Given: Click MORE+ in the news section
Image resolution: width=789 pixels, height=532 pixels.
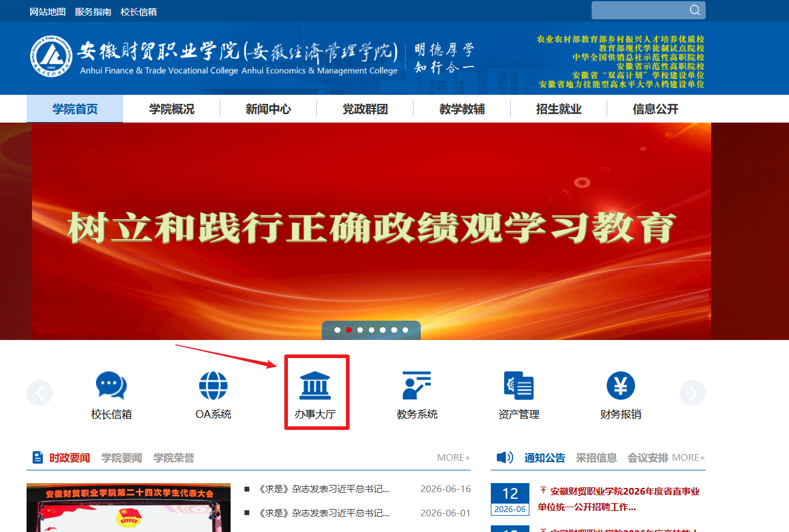Looking at the screenshot, I should 454,458.
